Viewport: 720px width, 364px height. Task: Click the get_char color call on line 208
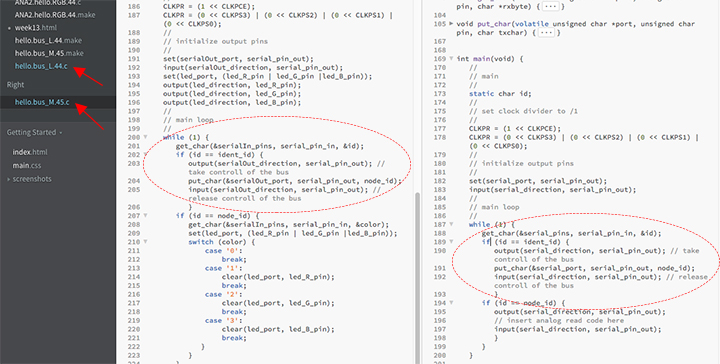288,224
